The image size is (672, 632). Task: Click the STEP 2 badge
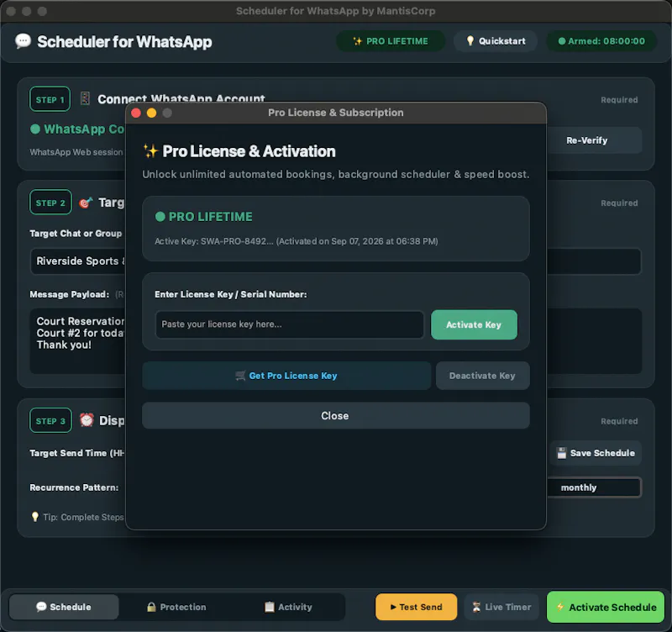pyautogui.click(x=50, y=202)
